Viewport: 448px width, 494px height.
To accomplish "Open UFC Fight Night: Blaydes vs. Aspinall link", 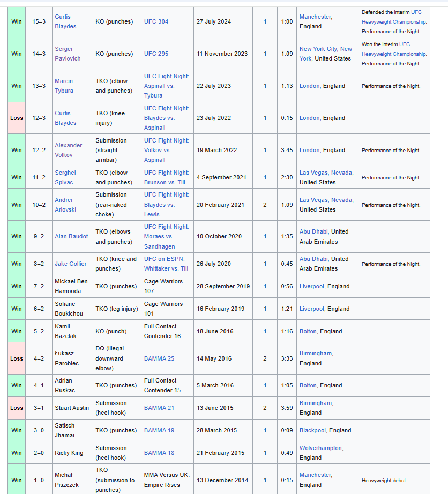I will (x=166, y=118).
